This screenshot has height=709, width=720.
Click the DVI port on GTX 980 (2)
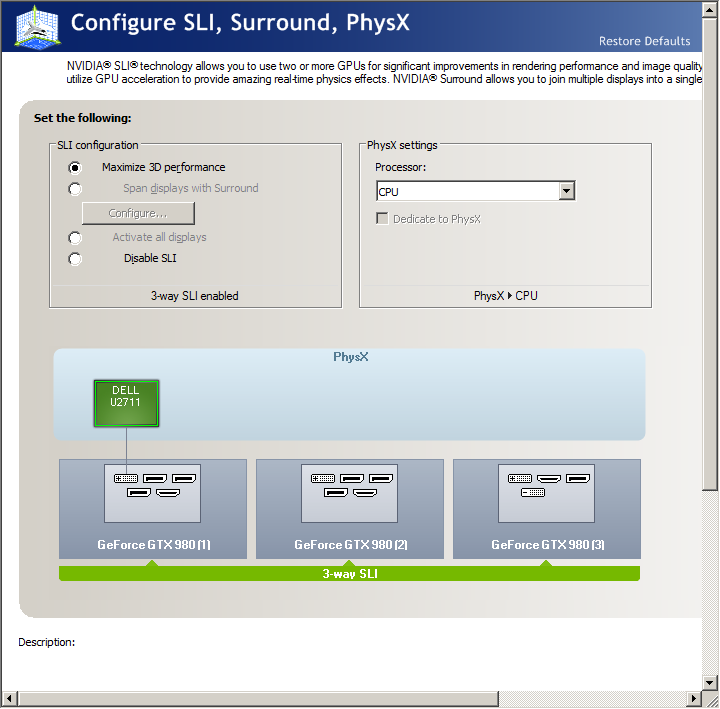pyautogui.click(x=323, y=478)
